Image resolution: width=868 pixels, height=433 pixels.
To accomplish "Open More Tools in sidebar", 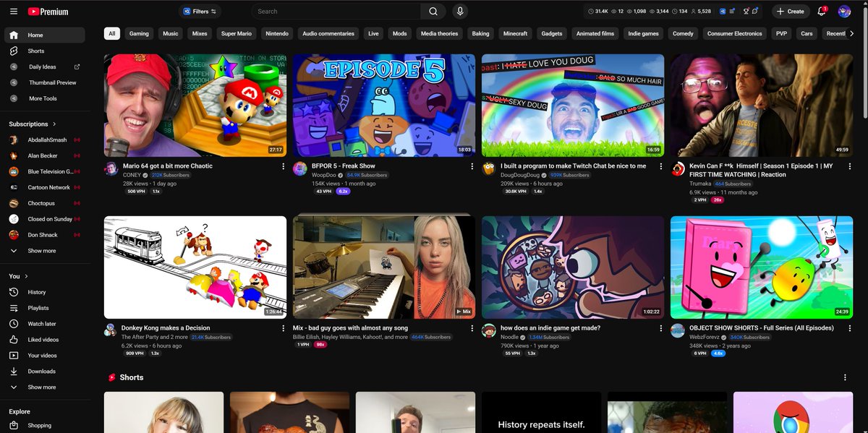I will click(44, 98).
